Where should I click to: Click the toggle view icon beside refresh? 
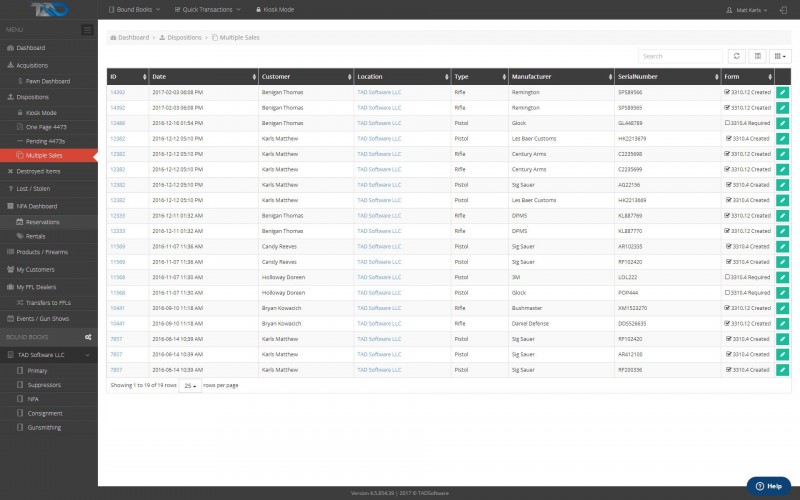point(758,56)
